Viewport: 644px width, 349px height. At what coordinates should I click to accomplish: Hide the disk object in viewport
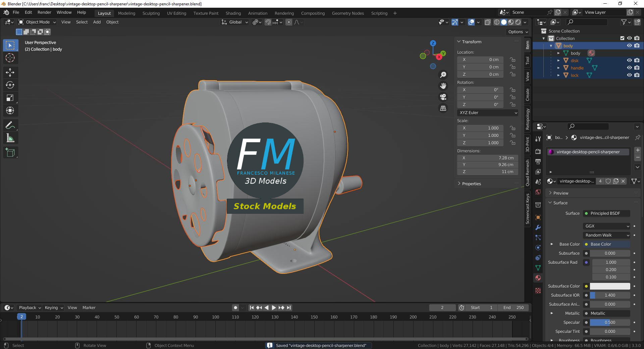[629, 60]
